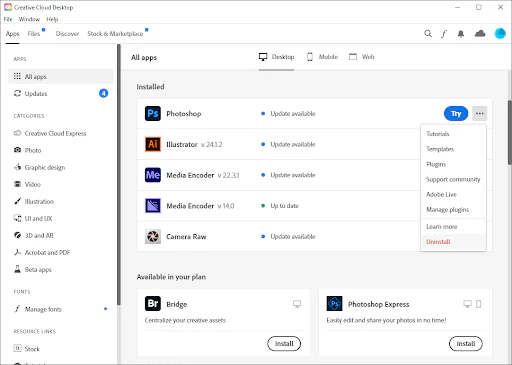Choose Adobe Live from the menu
512x365 pixels.
pos(453,194)
